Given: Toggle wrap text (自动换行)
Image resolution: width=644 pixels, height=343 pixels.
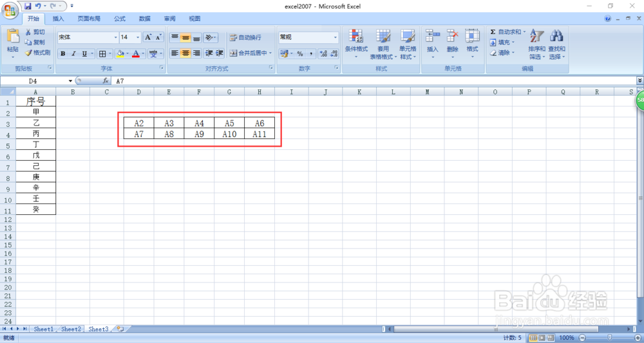Looking at the screenshot, I should (x=245, y=37).
